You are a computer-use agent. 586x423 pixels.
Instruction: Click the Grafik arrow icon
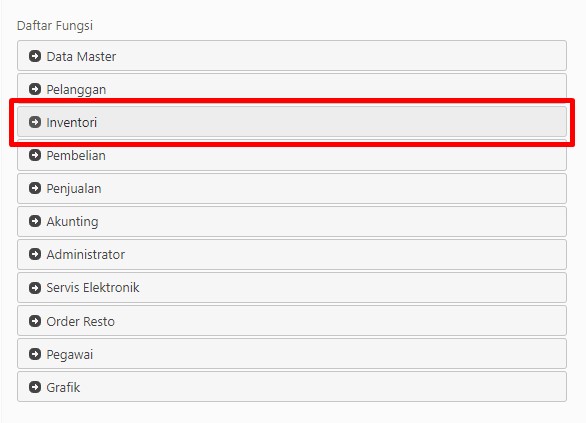click(35, 387)
